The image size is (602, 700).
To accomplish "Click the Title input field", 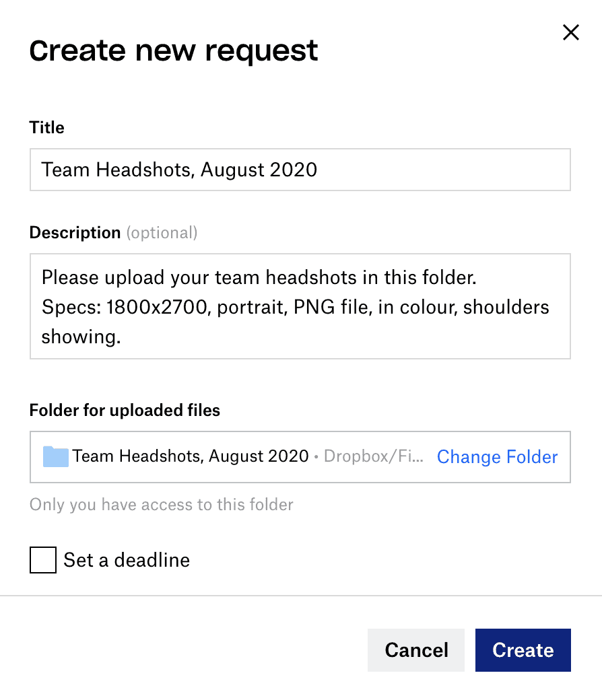I will tap(300, 170).
